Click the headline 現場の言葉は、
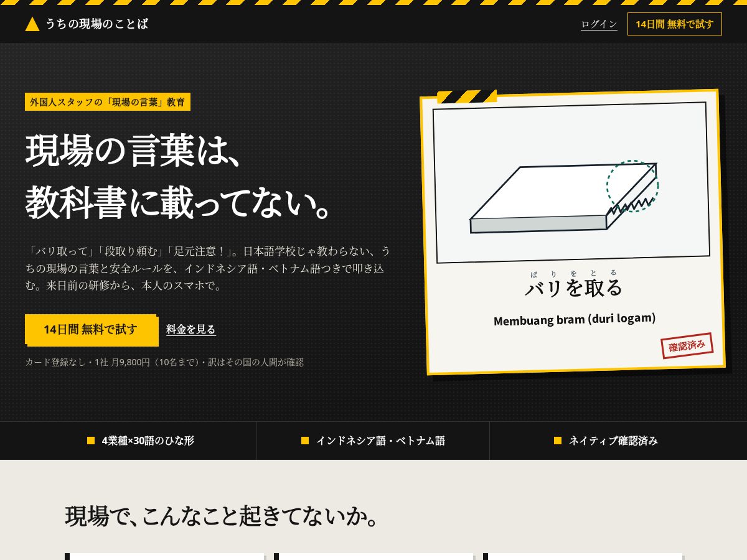 click(x=133, y=151)
